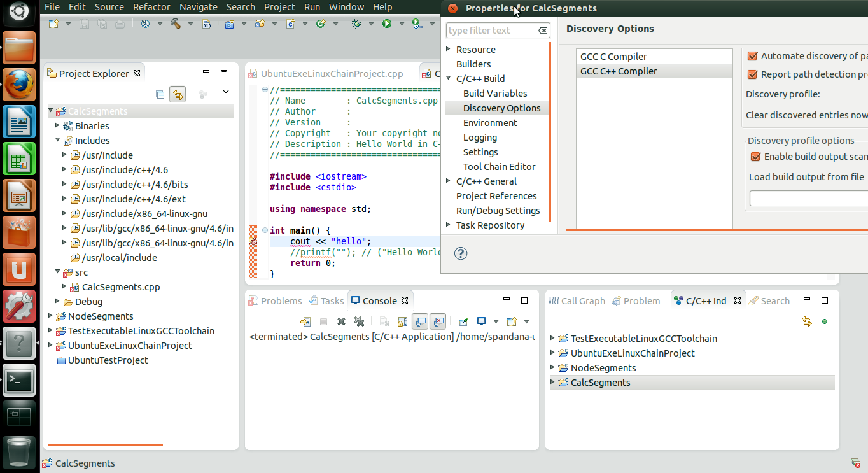Viewport: 868px width, 473px height.
Task: Click the console Scroll Lock icon
Action: pyautogui.click(x=402, y=321)
